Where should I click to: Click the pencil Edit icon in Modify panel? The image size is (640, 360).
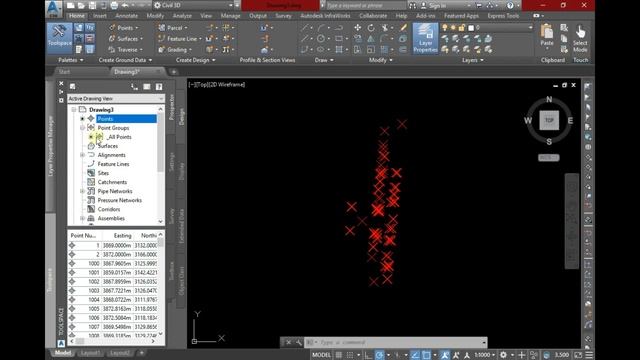[x=403, y=27]
